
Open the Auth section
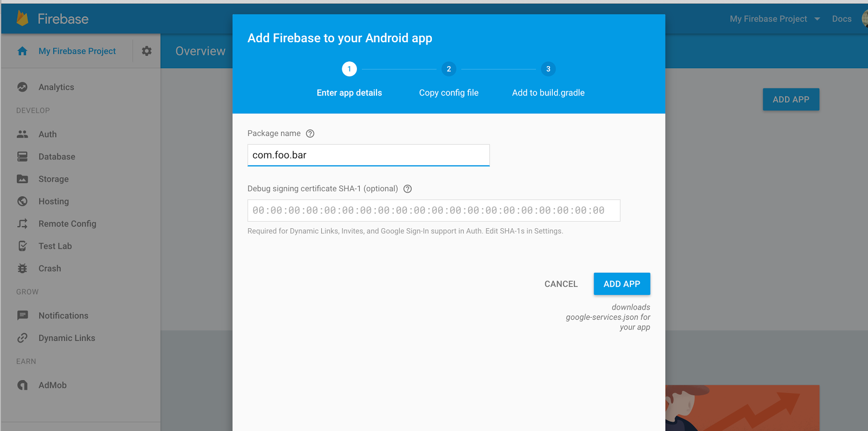coord(48,134)
